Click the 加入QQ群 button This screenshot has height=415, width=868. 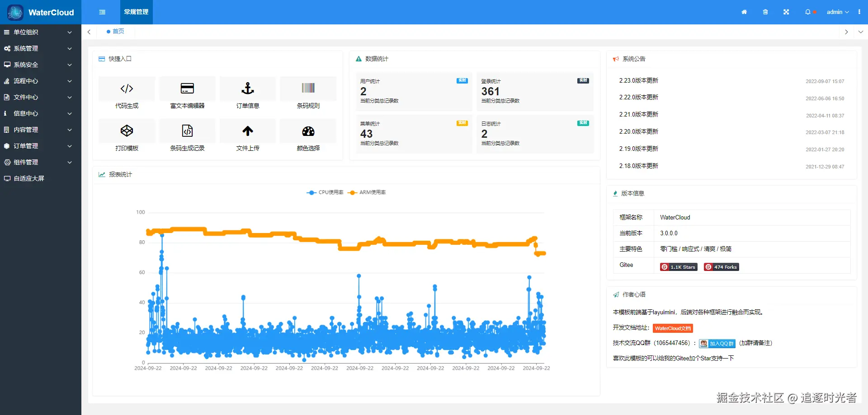click(x=717, y=344)
